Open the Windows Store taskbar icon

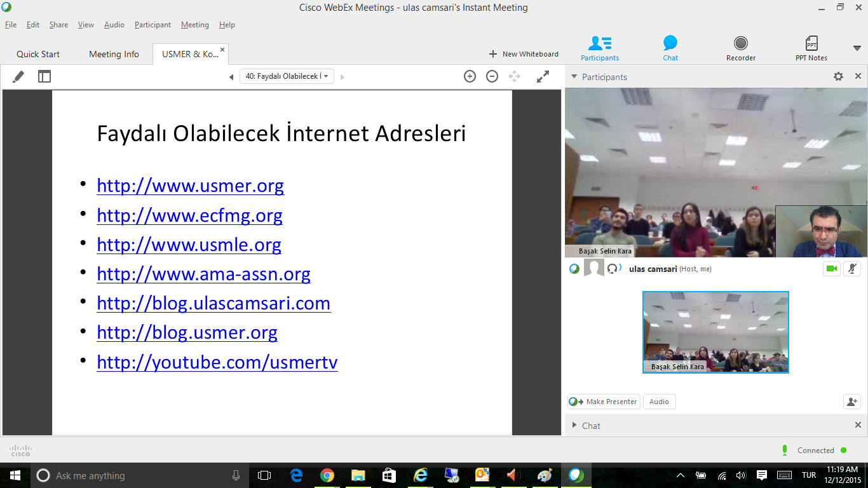(x=389, y=475)
